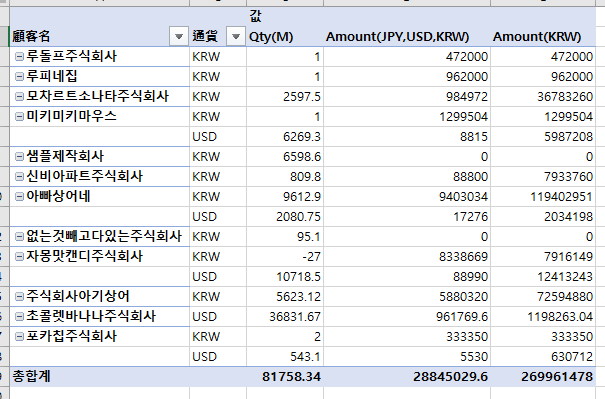Select KRW amount cell 12413243

[543, 277]
